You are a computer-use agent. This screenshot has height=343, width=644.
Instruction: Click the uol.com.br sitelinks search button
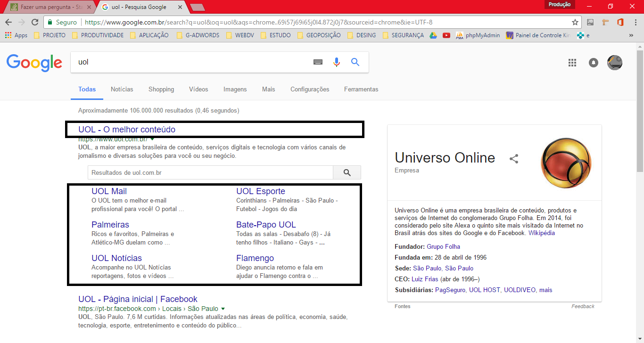[347, 172]
